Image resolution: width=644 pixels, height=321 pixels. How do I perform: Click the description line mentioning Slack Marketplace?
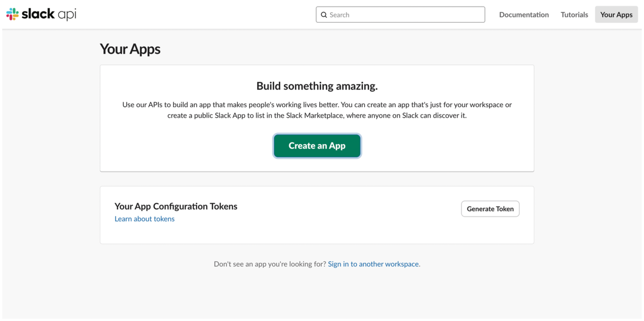point(317,115)
